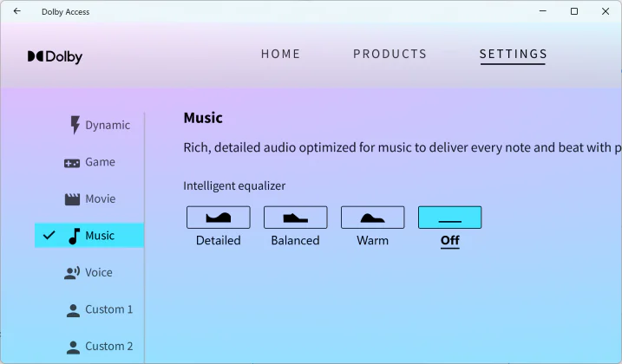Click the Warm label text
Viewport: 622px width, 364px height.
(372, 240)
